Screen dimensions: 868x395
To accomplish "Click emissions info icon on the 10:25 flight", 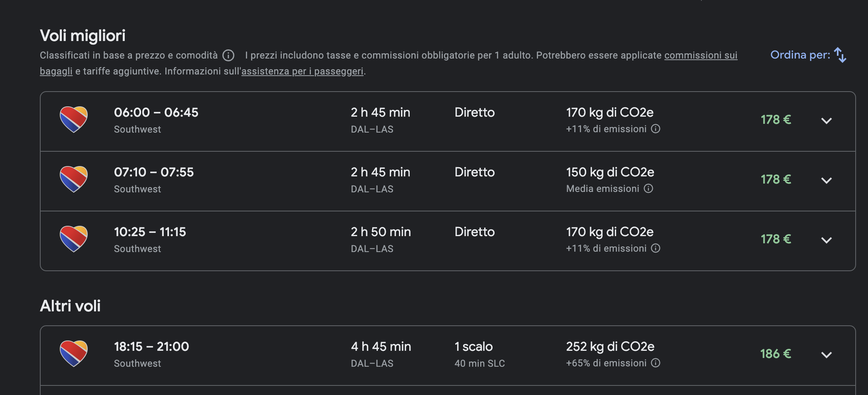I will click(656, 248).
